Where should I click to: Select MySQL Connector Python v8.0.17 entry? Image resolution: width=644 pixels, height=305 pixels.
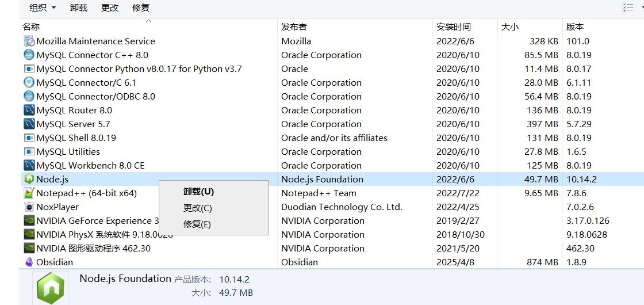tap(139, 68)
